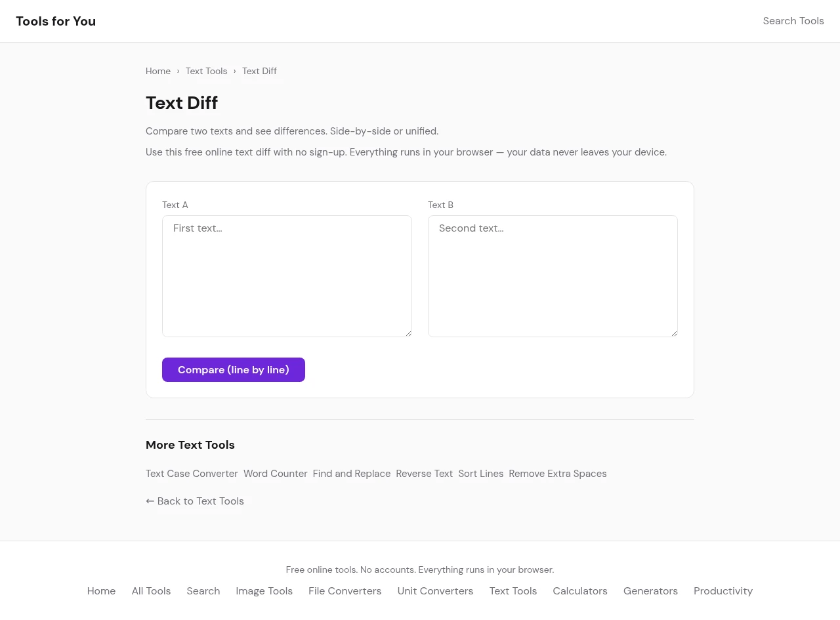840x620 pixels.
Task: Go to Home breadcrumb link
Action: [x=158, y=71]
